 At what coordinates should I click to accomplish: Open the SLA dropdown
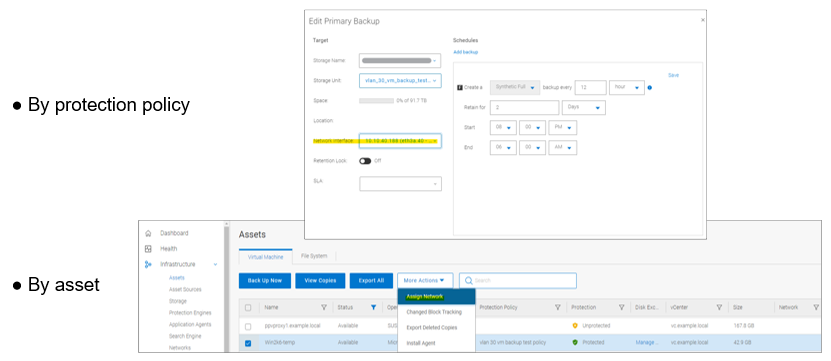point(400,183)
